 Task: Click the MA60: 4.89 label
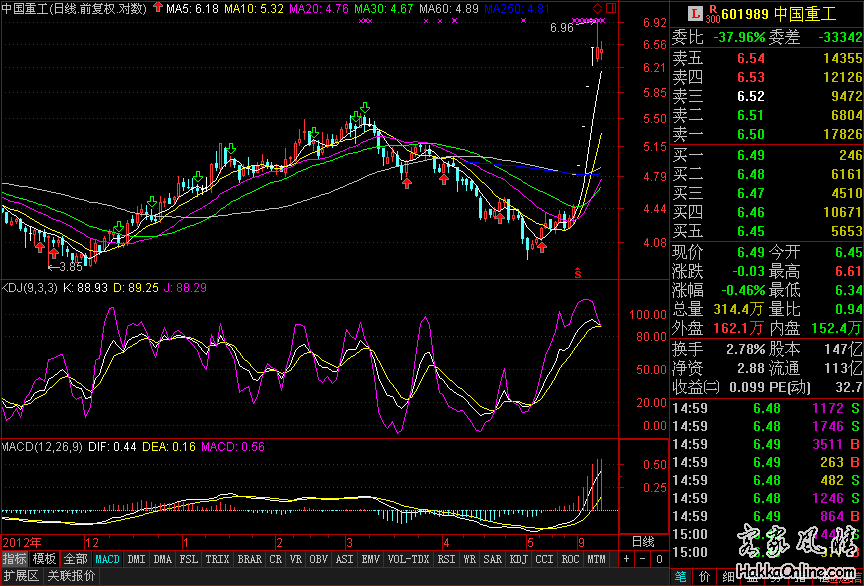point(449,8)
